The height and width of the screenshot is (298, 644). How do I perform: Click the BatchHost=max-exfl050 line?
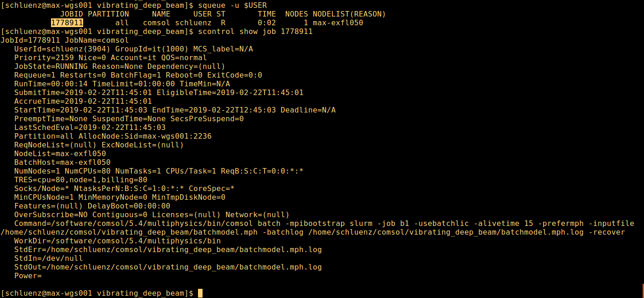(62, 162)
